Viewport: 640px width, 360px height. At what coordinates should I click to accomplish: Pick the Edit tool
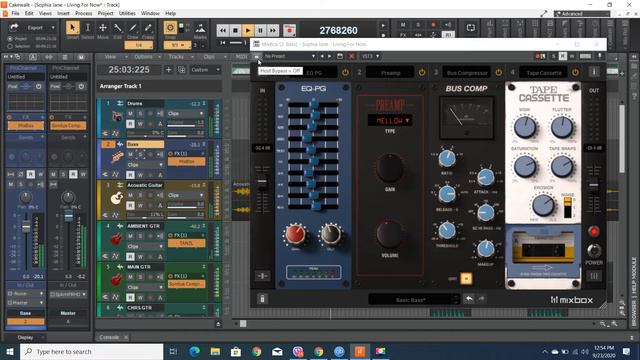[118, 28]
